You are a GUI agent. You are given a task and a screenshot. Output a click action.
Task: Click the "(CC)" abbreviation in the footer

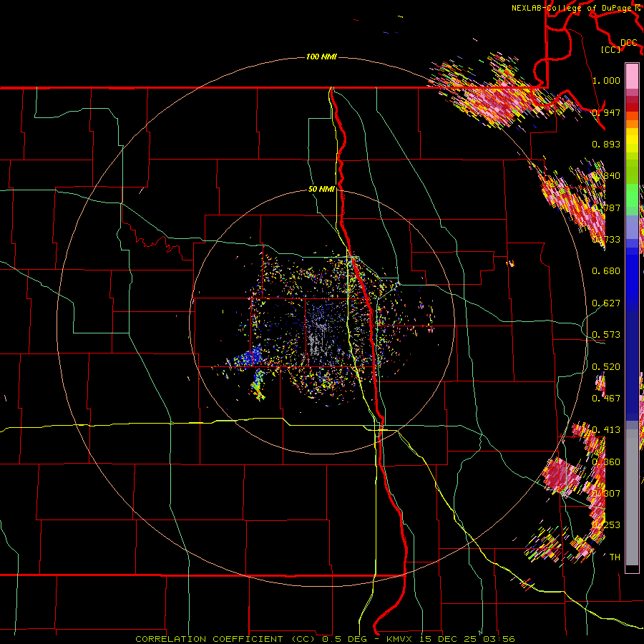click(303, 639)
